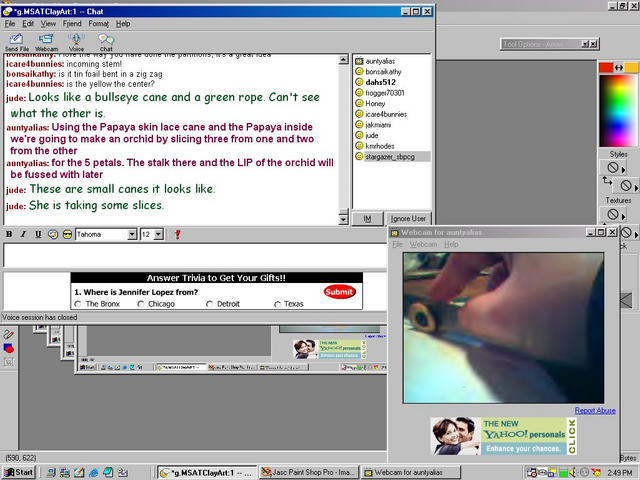The image size is (640, 480).
Task: Expand the foreground Textures null flyout arrow
Action: [623, 217]
